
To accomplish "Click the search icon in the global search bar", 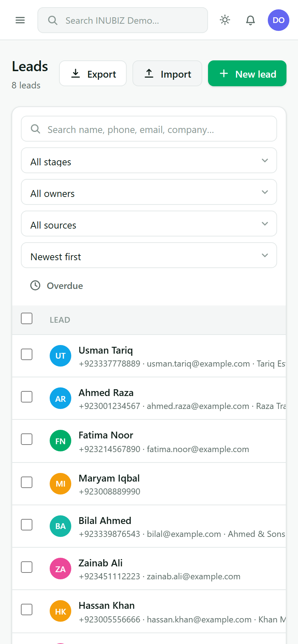I will click(53, 20).
